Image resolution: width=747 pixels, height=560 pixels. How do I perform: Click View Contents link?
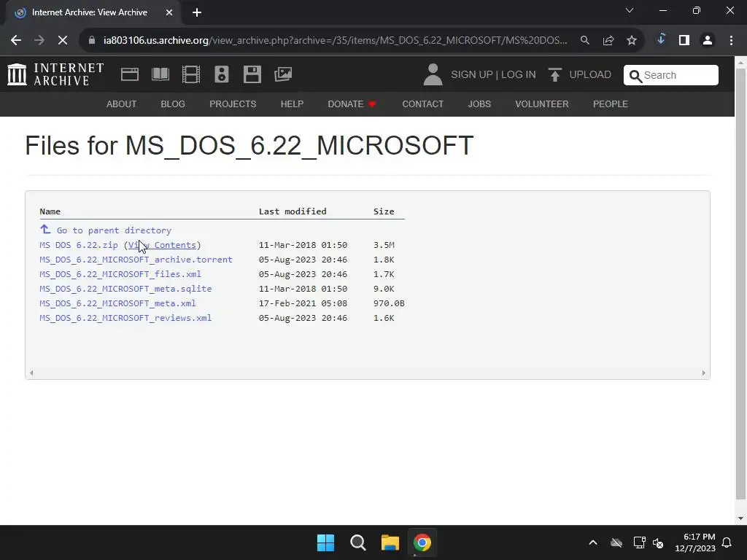click(x=162, y=245)
